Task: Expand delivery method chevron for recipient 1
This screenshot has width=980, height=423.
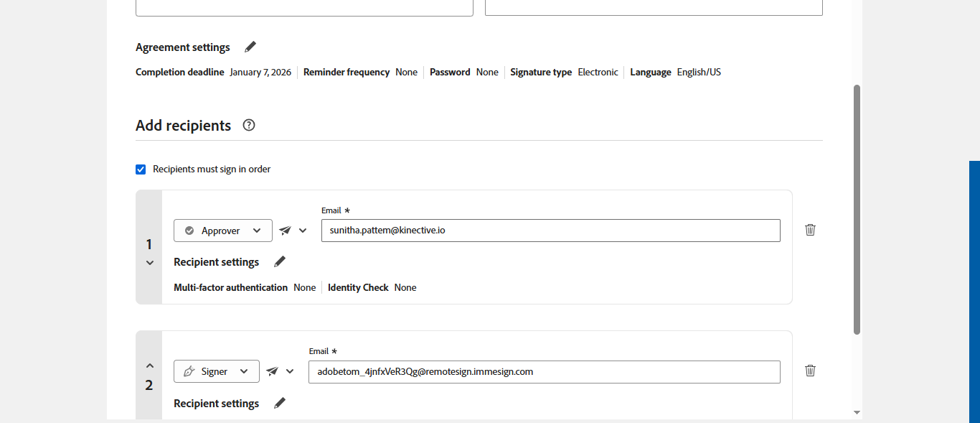Action: pos(303,231)
